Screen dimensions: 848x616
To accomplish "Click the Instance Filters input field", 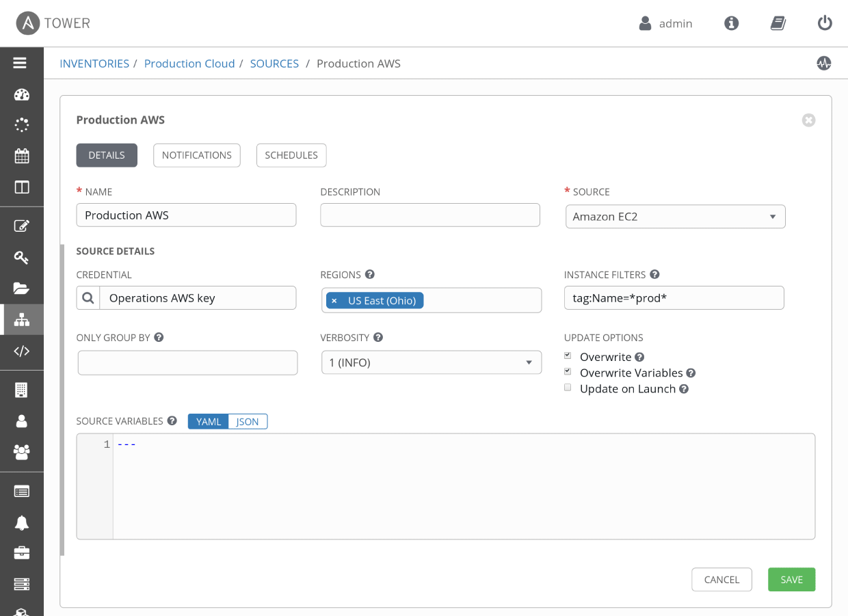I will point(674,298).
